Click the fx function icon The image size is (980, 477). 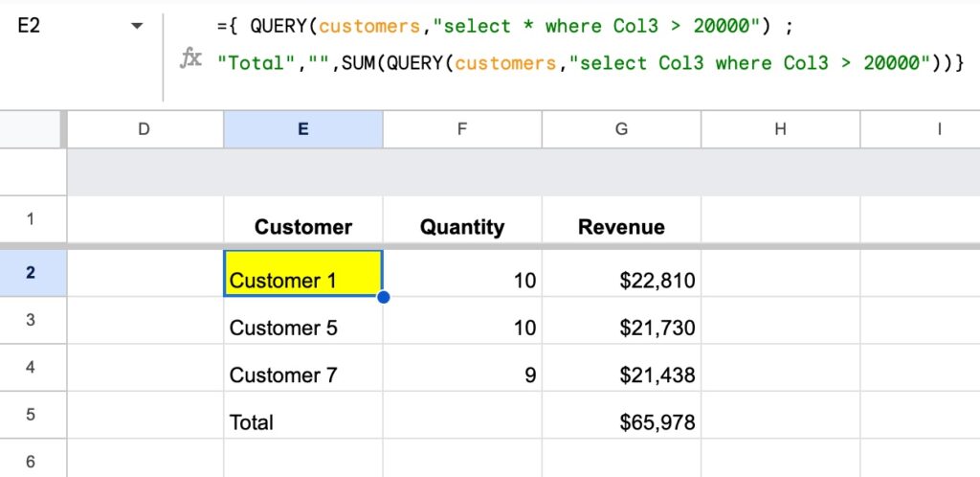point(191,59)
